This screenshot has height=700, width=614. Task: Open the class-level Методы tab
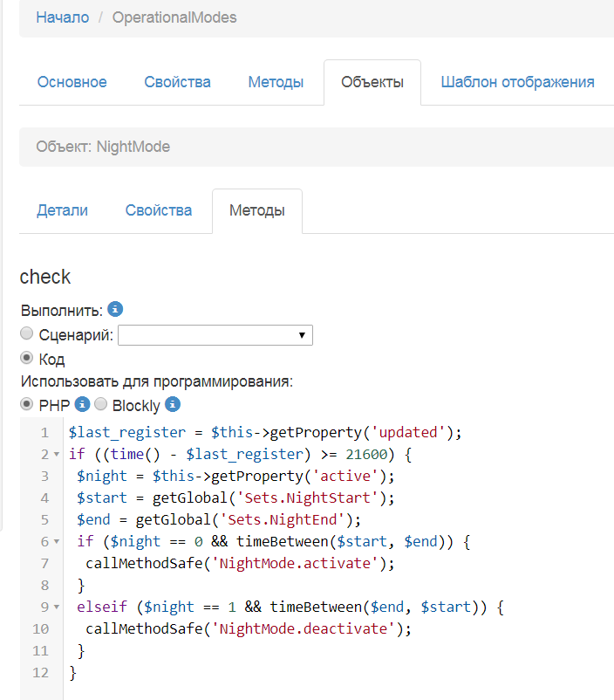pyautogui.click(x=276, y=82)
